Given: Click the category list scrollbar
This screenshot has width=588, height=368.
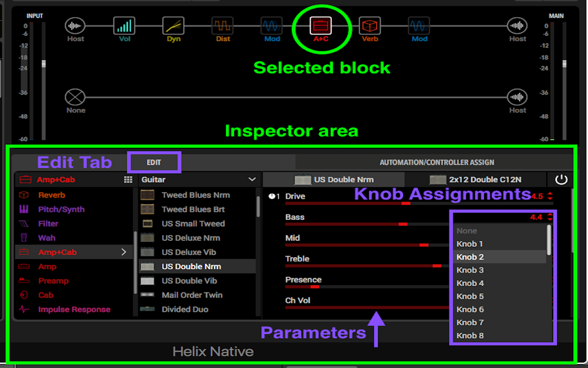Looking at the screenshot, I should point(136,263).
